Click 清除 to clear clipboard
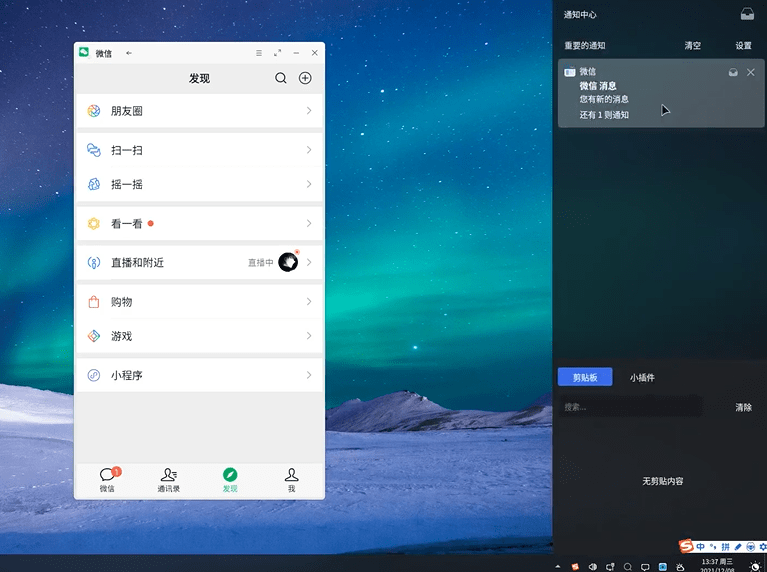Image resolution: width=767 pixels, height=572 pixels. [743, 407]
